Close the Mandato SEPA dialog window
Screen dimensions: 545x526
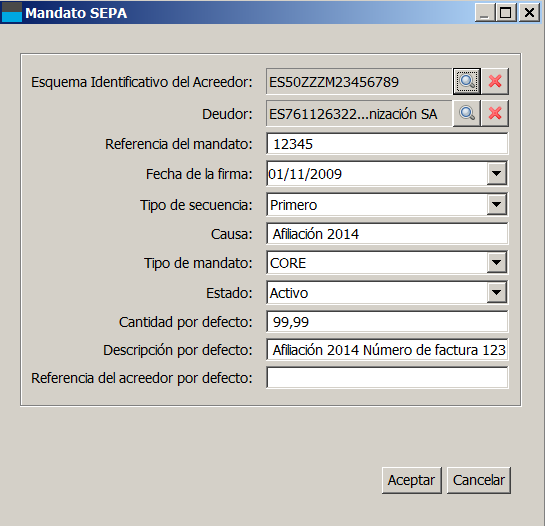click(x=529, y=13)
